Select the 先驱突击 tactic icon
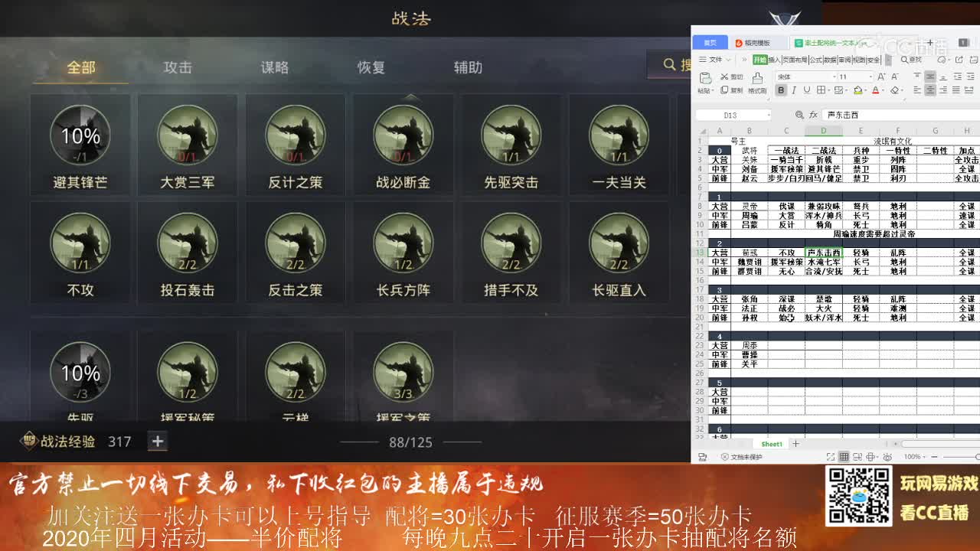 click(511, 135)
